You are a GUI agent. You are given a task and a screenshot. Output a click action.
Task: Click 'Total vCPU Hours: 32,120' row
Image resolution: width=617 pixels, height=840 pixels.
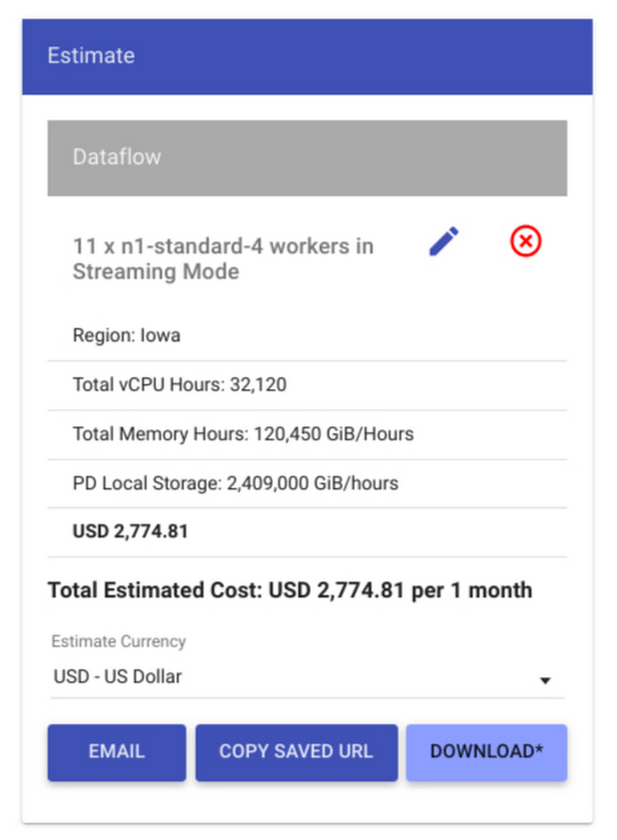point(307,386)
